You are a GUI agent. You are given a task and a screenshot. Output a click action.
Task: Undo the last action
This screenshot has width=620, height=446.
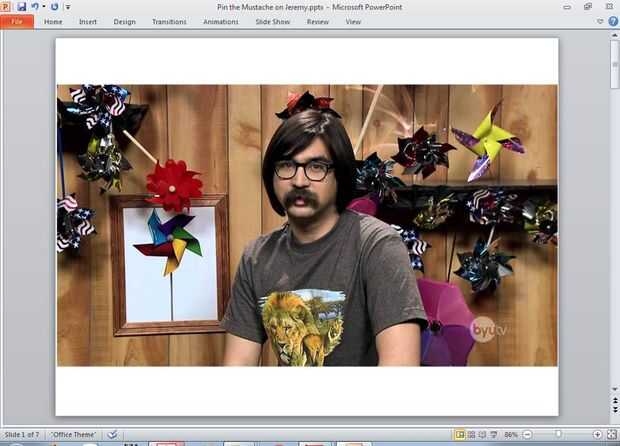pos(35,6)
